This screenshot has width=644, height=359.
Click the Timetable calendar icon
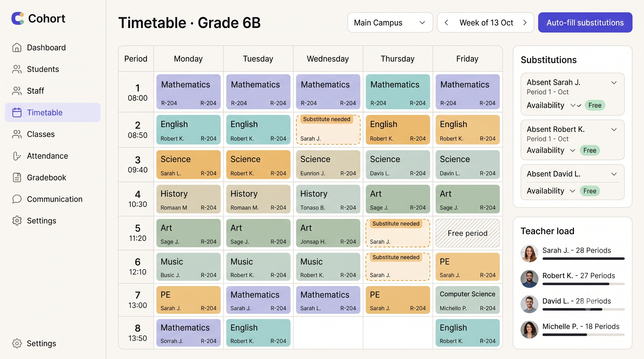pyautogui.click(x=17, y=112)
